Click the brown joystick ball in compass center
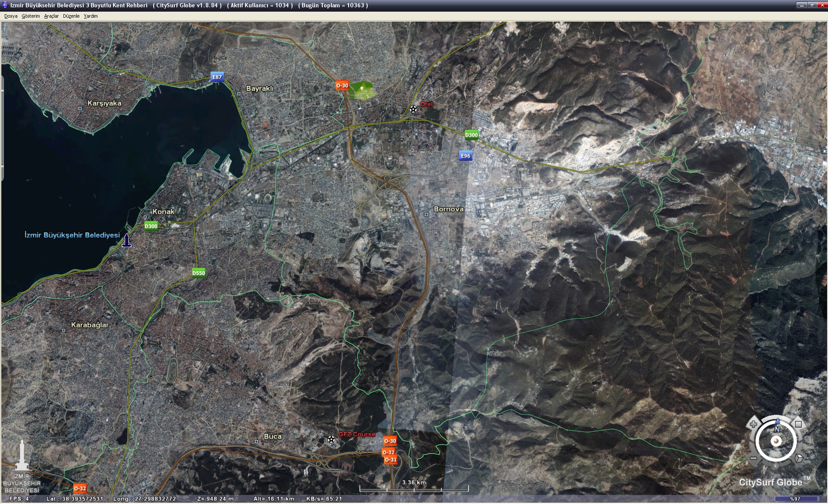Image resolution: width=828 pixels, height=504 pixels. point(777,441)
